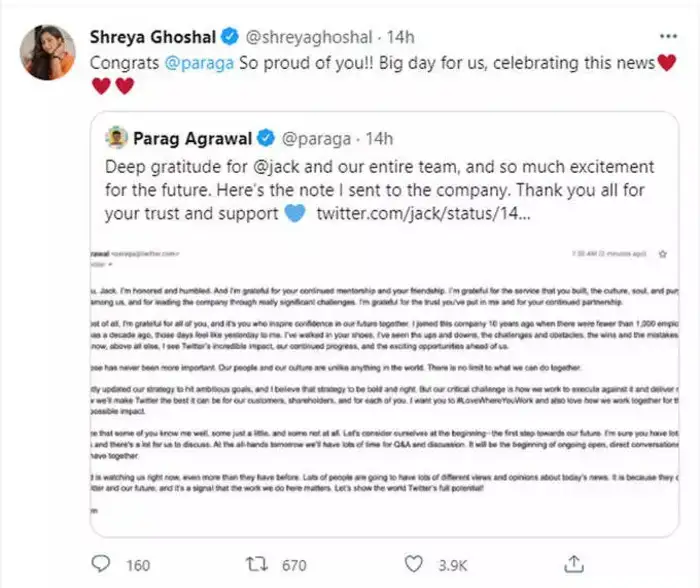Open Shreya Ghoshal's profile picture
The width and height of the screenshot is (700, 588).
point(48,53)
